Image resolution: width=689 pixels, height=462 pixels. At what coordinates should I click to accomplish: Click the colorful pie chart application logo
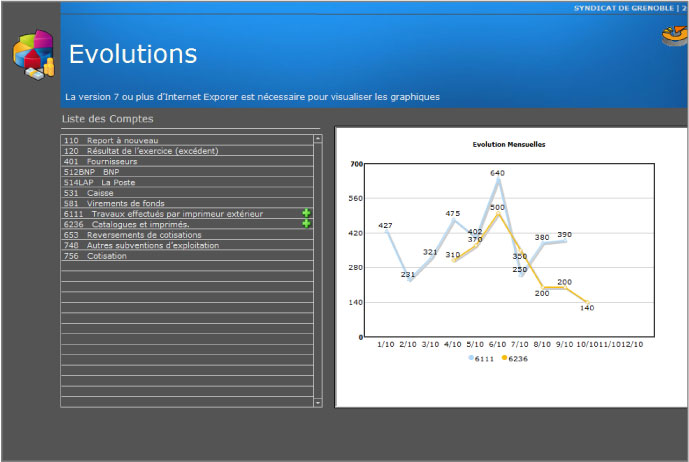tap(32, 56)
